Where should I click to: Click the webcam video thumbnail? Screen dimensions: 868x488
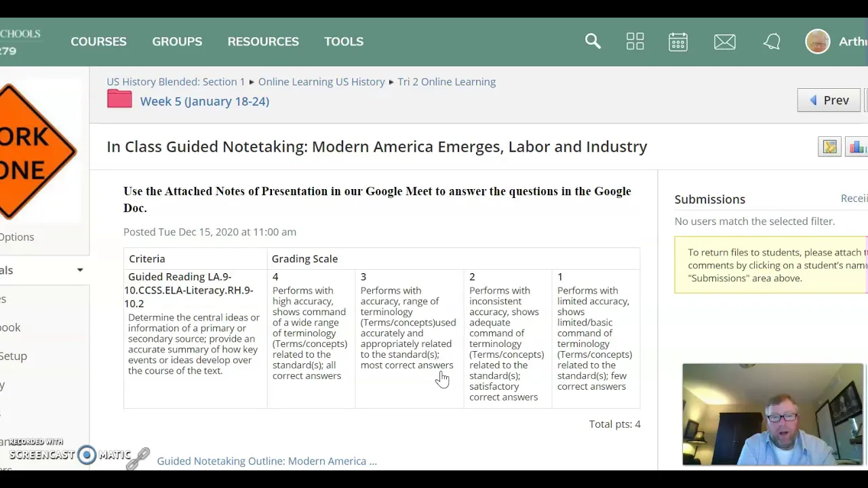pos(773,414)
